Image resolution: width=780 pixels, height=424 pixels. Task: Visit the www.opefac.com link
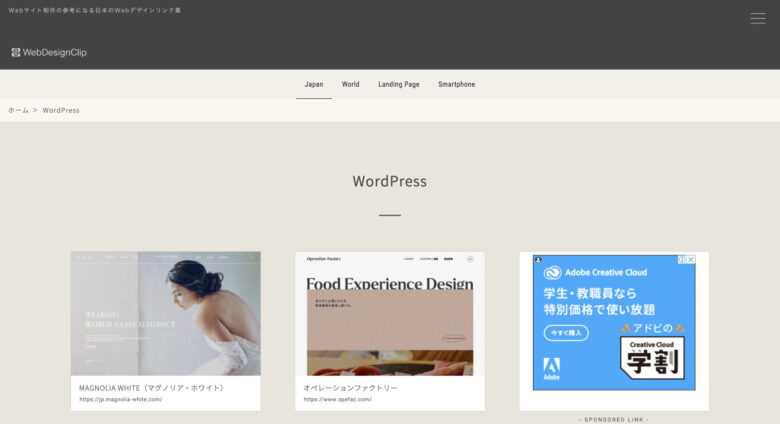point(337,399)
